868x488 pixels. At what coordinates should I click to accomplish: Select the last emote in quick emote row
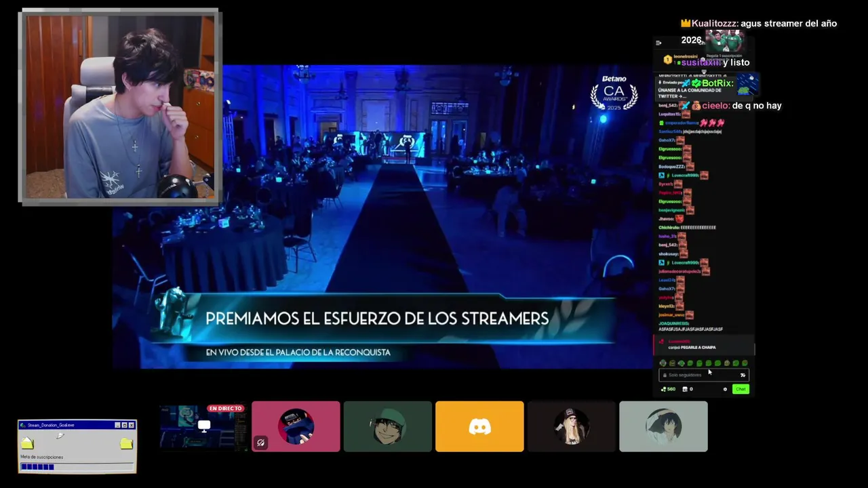745,363
